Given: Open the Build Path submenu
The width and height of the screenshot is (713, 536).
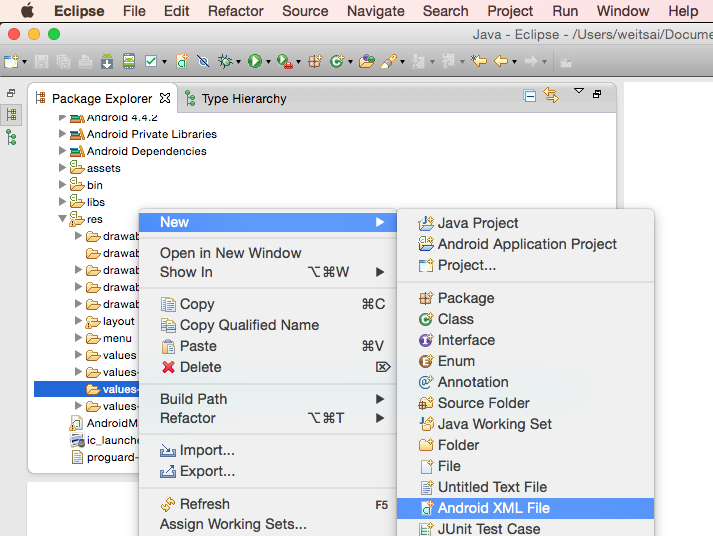Looking at the screenshot, I should (268, 399).
